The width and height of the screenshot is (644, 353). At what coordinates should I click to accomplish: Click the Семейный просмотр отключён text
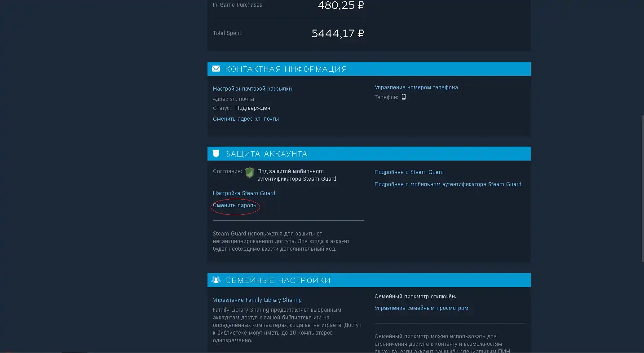tap(415, 296)
